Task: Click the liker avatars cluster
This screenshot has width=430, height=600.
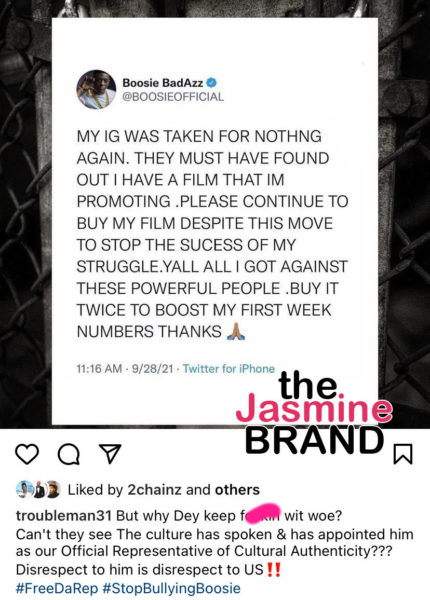Action: coord(38,489)
